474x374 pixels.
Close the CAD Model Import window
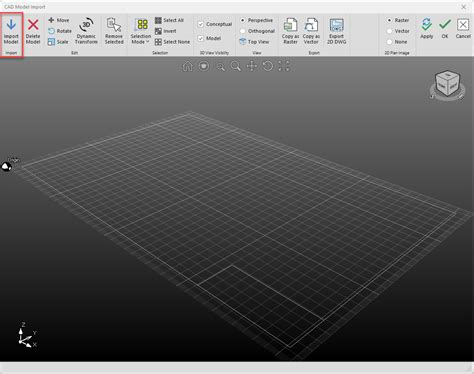click(464, 7)
